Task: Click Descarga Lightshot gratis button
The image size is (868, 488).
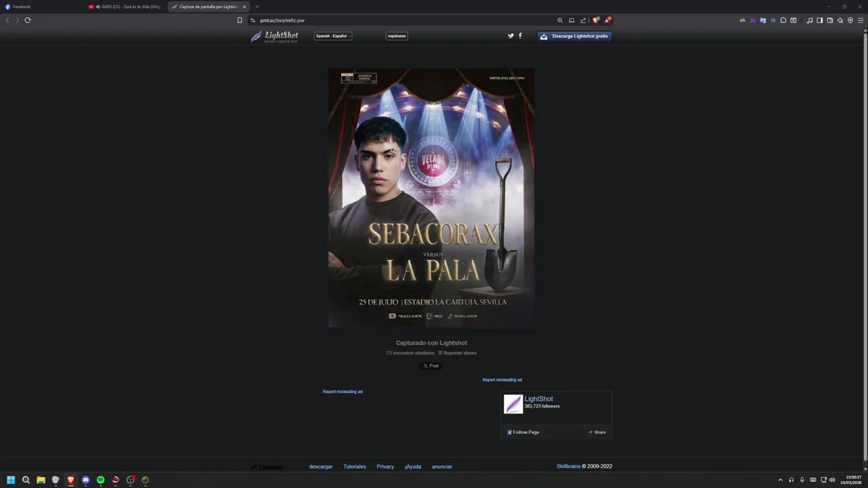Action: point(574,36)
